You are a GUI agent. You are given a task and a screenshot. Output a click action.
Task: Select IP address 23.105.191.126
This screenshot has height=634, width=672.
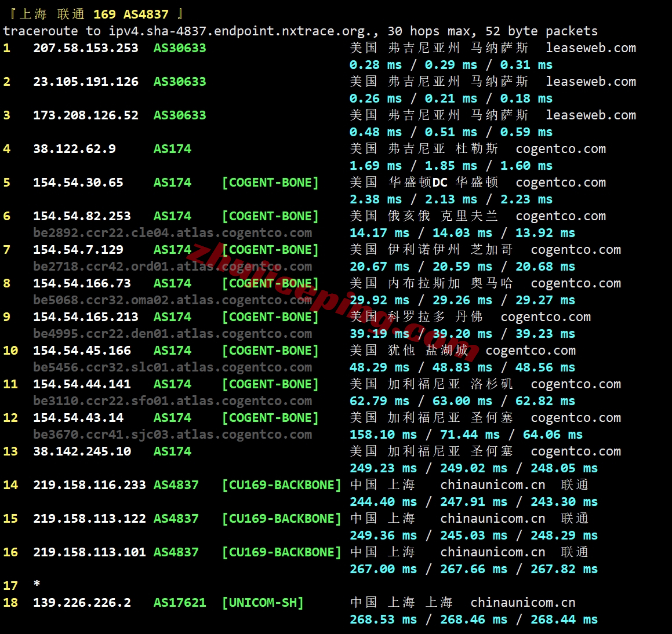coord(86,81)
